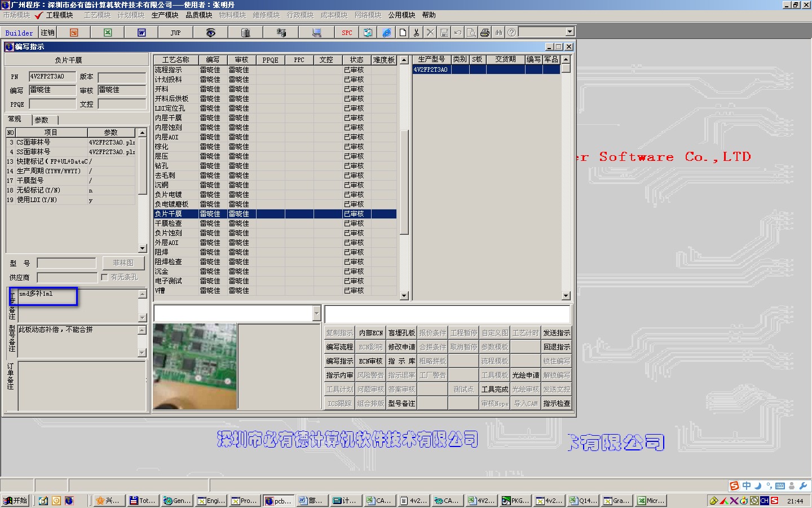This screenshot has height=508, width=812.
Task: Click the eye icon in the toolbar
Action: 210,33
